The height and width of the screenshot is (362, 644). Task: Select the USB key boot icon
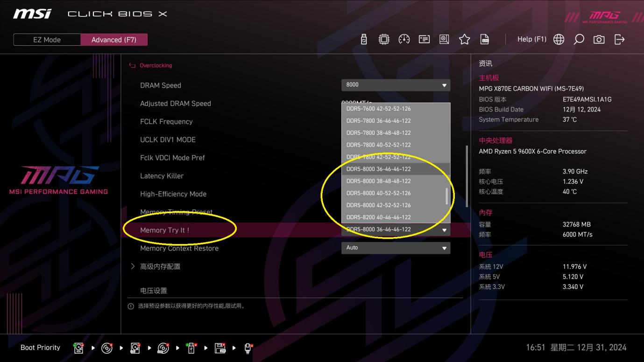(191, 348)
